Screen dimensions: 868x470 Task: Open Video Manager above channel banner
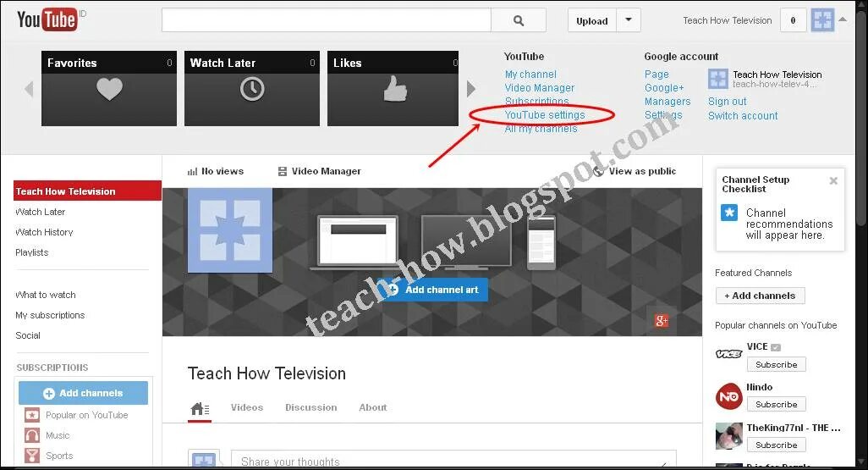[320, 171]
